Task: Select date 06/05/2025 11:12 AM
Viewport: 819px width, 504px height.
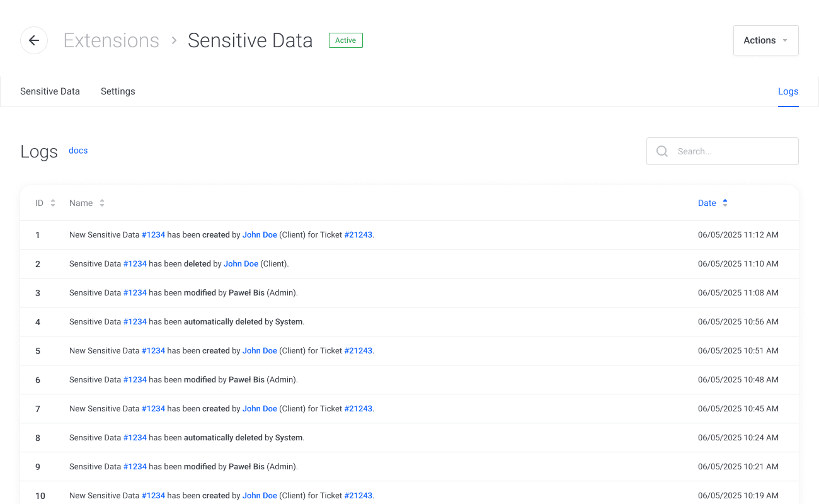Action: tap(738, 235)
